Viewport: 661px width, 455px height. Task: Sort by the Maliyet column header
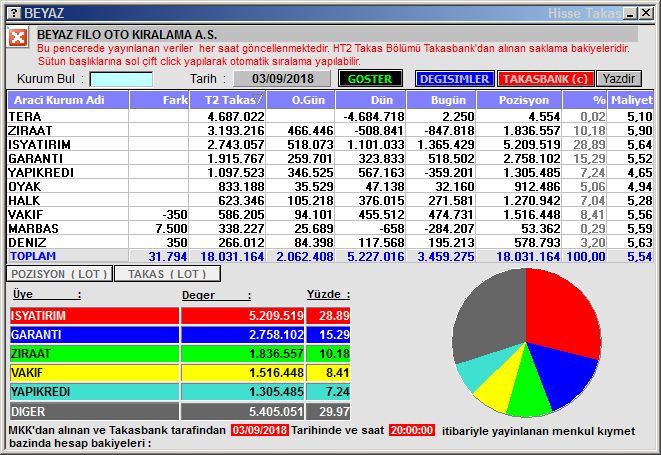tap(631, 100)
